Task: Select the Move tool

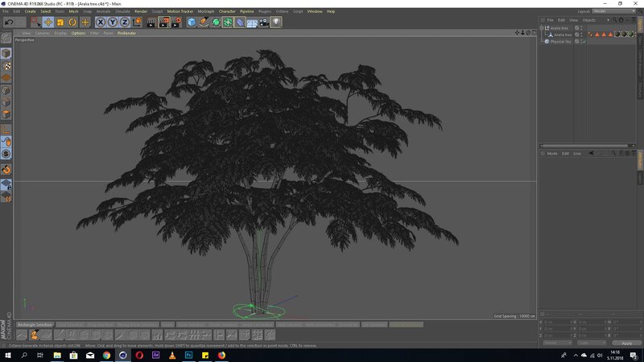Action: [47, 23]
